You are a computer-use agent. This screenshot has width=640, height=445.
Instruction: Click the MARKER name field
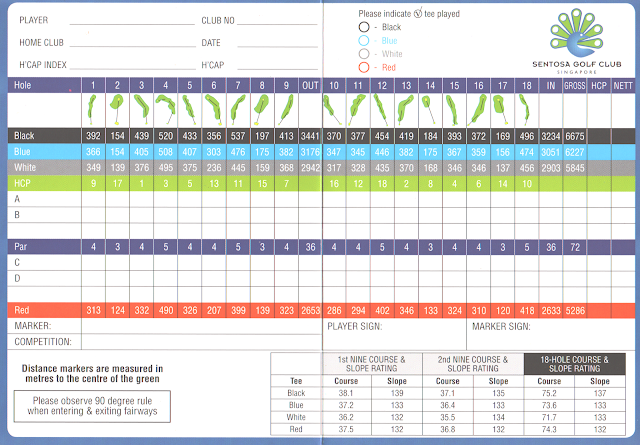pos(202,326)
